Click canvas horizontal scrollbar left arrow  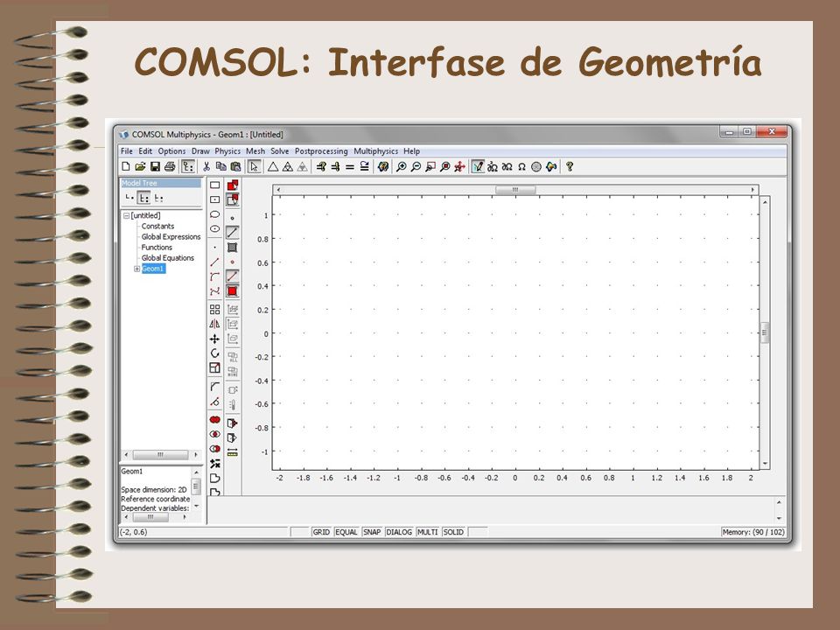278,190
